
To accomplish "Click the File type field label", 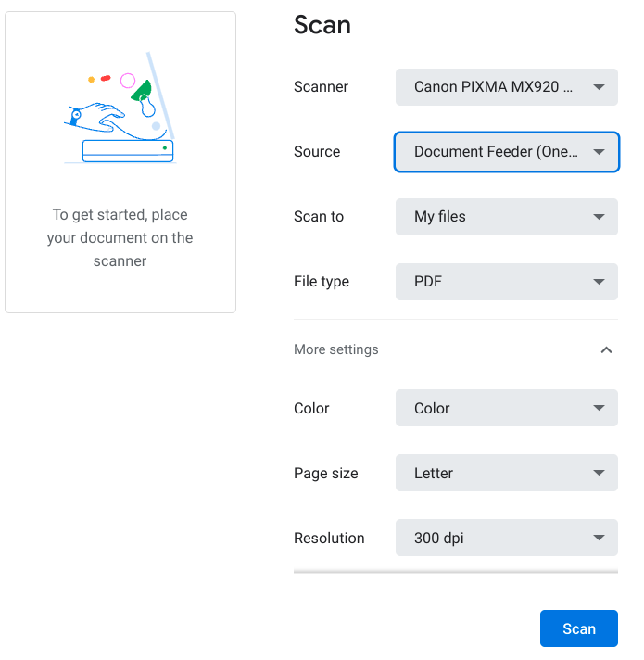I will pyautogui.click(x=322, y=282).
